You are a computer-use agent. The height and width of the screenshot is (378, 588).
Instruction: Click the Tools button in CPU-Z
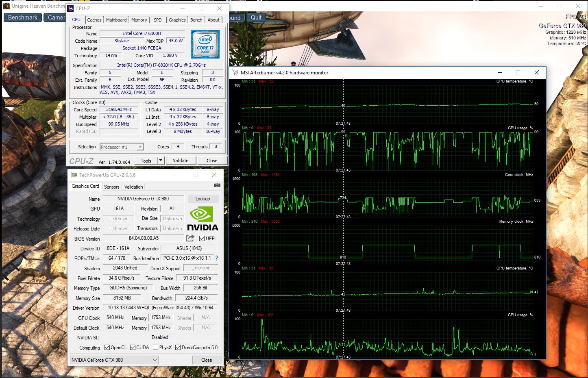click(146, 161)
